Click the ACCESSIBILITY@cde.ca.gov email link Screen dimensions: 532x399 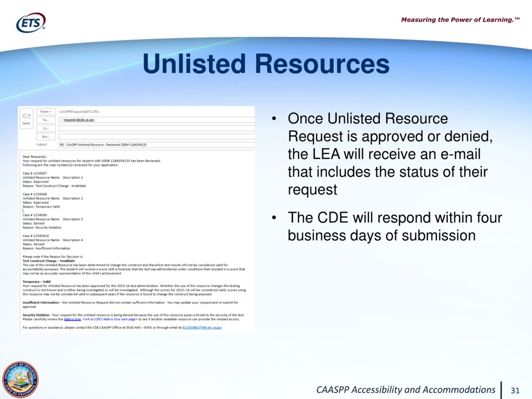click(202, 328)
